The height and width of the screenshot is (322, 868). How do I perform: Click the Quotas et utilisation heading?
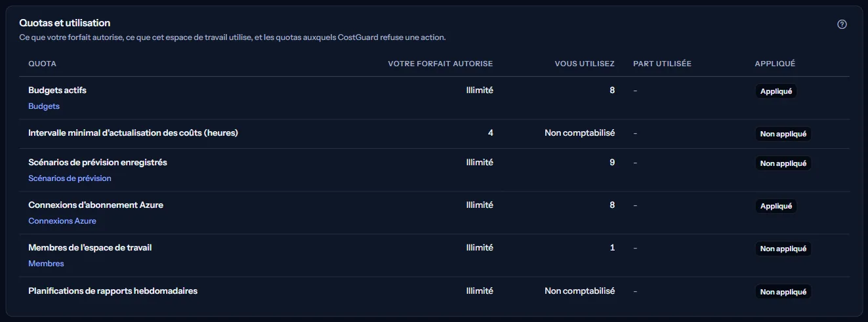65,23
